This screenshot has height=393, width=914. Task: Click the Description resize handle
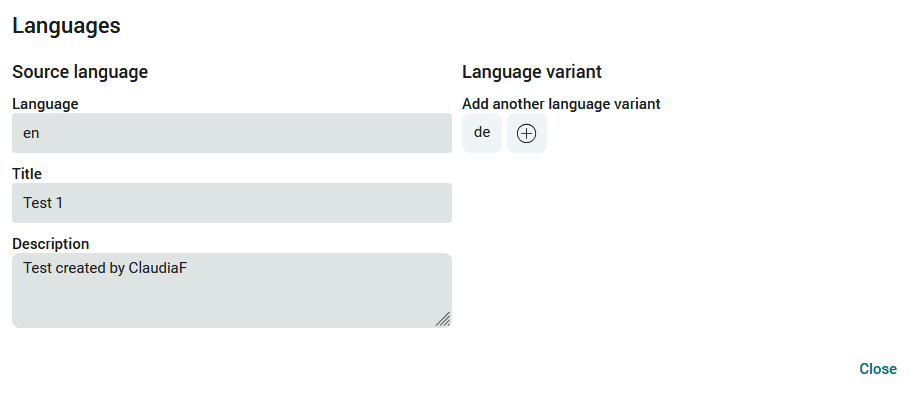click(x=443, y=319)
